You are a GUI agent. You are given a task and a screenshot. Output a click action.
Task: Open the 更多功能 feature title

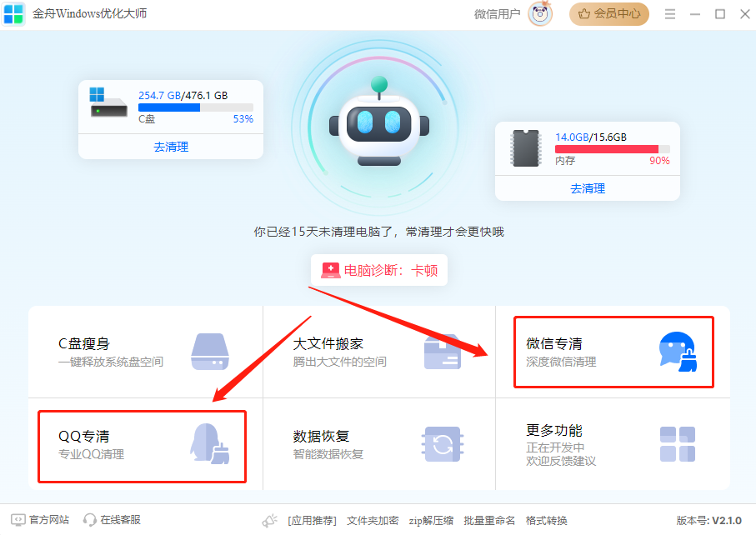554,430
